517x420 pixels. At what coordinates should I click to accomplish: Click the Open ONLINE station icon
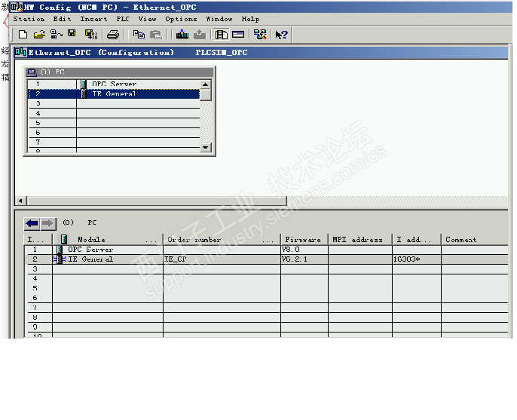[x=57, y=35]
